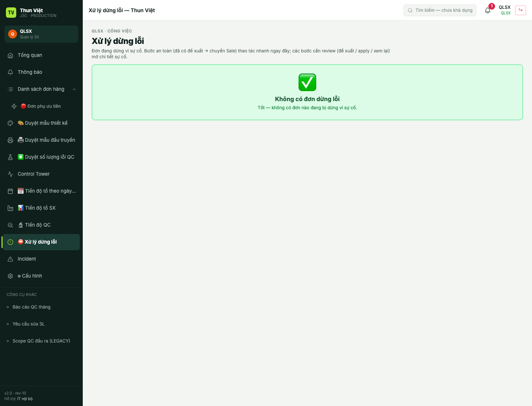532x406 pixels.
Task: Open Đơn phụ ưu tiên sub-item
Action: pos(43,106)
